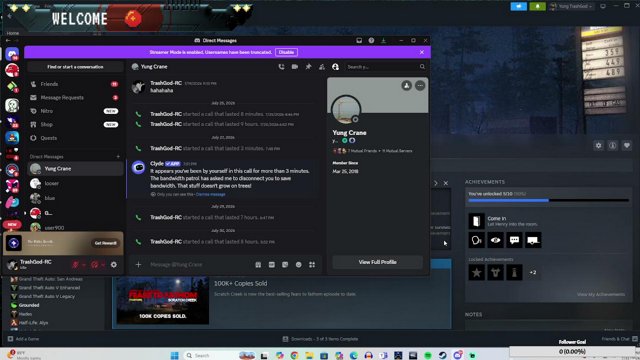Open more options on Yung Crane profile
Viewport: 640px width, 360px height.
click(420, 85)
